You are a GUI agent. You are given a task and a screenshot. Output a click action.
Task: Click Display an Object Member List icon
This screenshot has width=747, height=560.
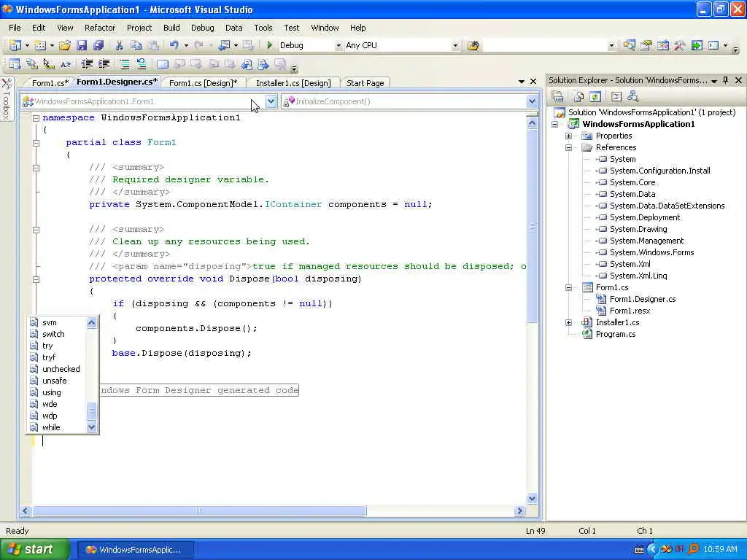pyautogui.click(x=15, y=64)
